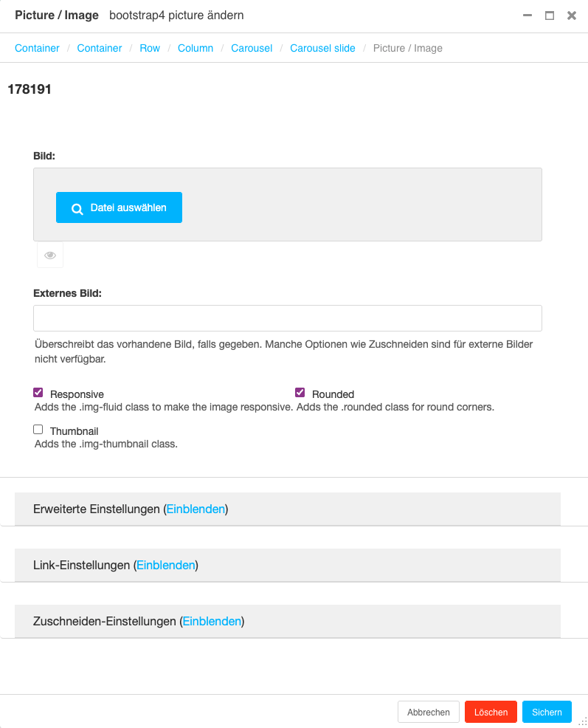Cancel the dialog with Abbrechen
The width and height of the screenshot is (588, 728).
428,712
